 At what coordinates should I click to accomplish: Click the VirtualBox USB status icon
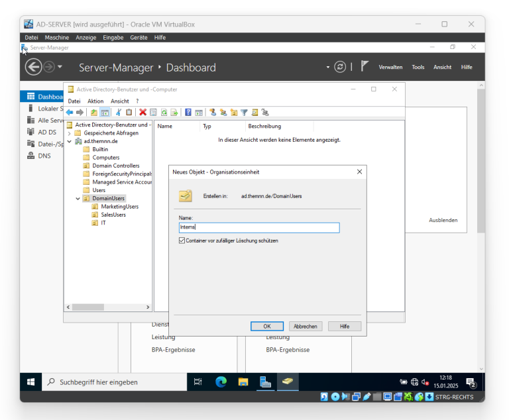pyautogui.click(x=367, y=397)
